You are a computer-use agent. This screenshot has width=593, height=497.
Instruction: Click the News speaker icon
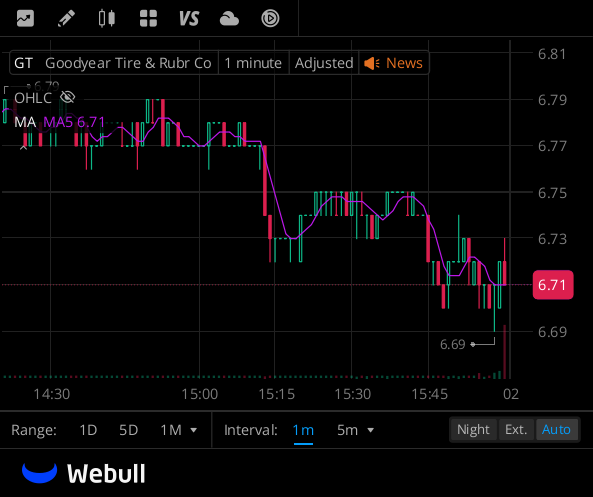pyautogui.click(x=372, y=63)
